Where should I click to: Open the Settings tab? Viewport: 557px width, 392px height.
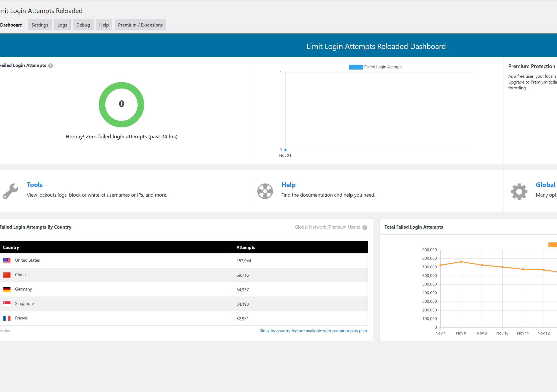click(x=40, y=25)
